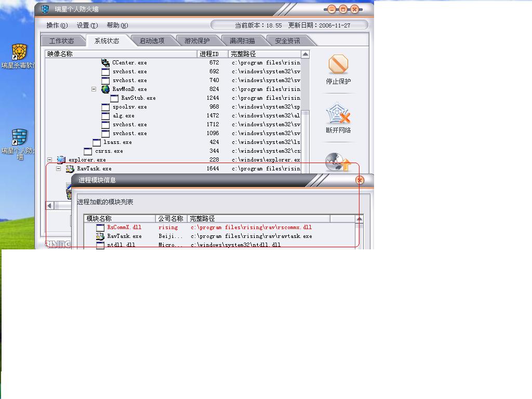Click ntdll.dll module icon
Viewport: 532px width, 399px height.
click(x=100, y=245)
